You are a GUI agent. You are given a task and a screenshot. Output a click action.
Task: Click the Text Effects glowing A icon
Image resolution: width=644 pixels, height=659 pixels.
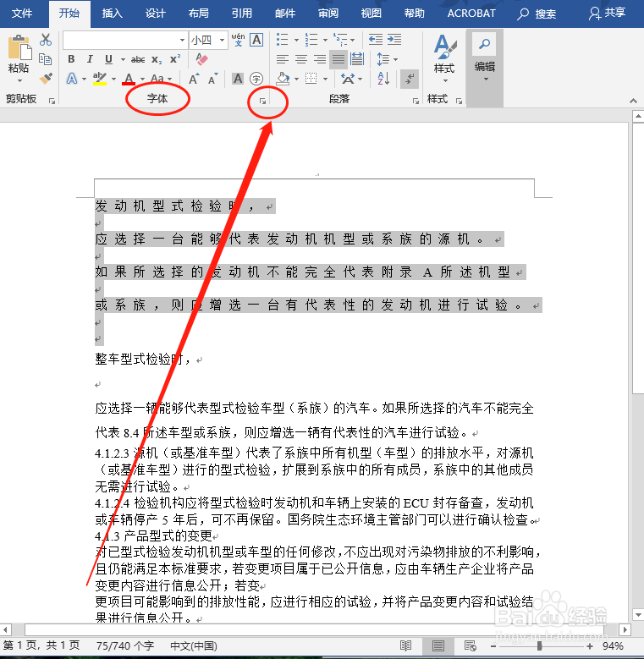tap(72, 79)
